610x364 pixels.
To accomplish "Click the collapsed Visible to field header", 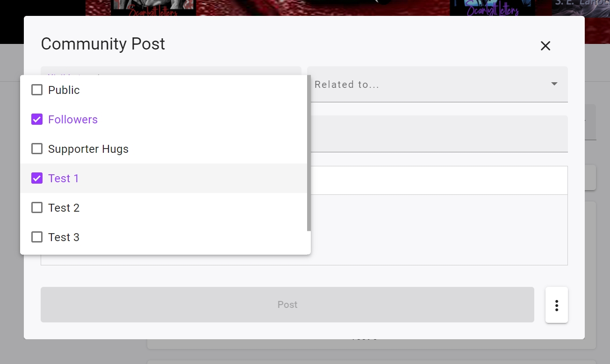I will pyautogui.click(x=171, y=71).
